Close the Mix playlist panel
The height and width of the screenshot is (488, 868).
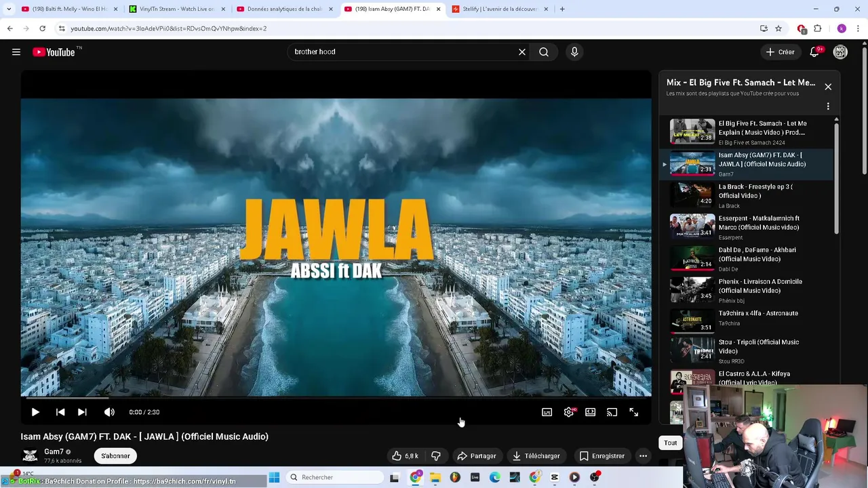coord(828,87)
